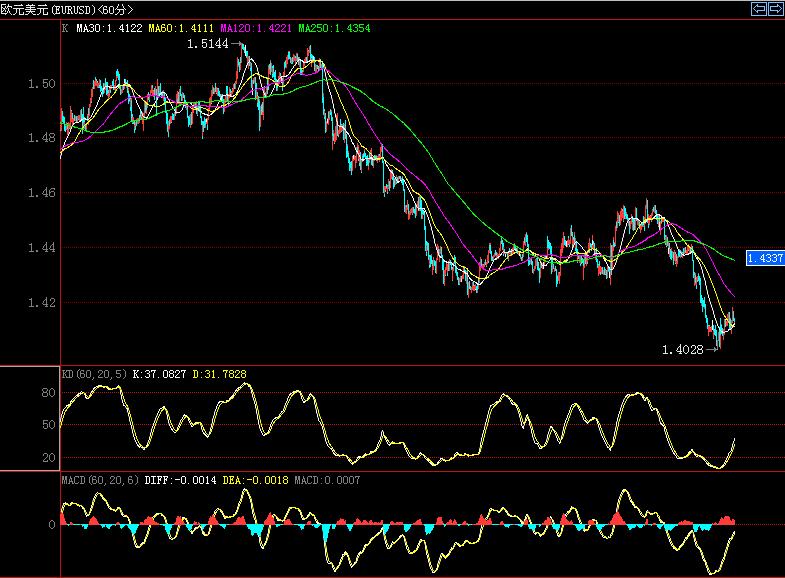
Task: Select the MA30 indicator label
Action: coord(108,29)
